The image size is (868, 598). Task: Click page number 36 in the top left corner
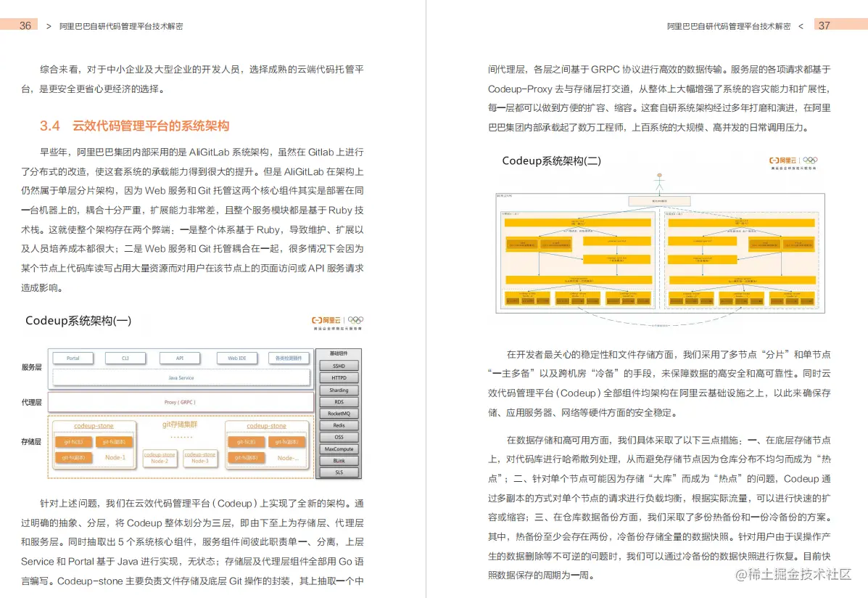[26, 25]
